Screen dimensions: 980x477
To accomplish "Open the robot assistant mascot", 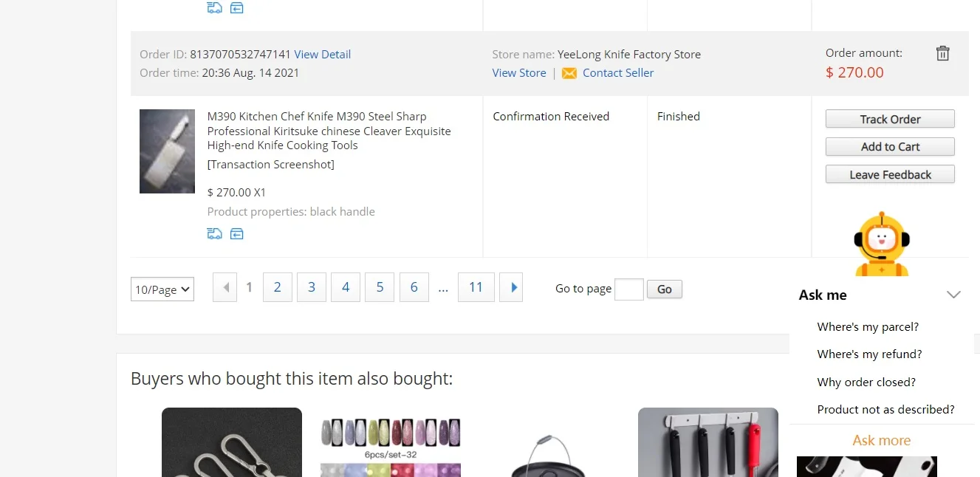I will pyautogui.click(x=881, y=244).
